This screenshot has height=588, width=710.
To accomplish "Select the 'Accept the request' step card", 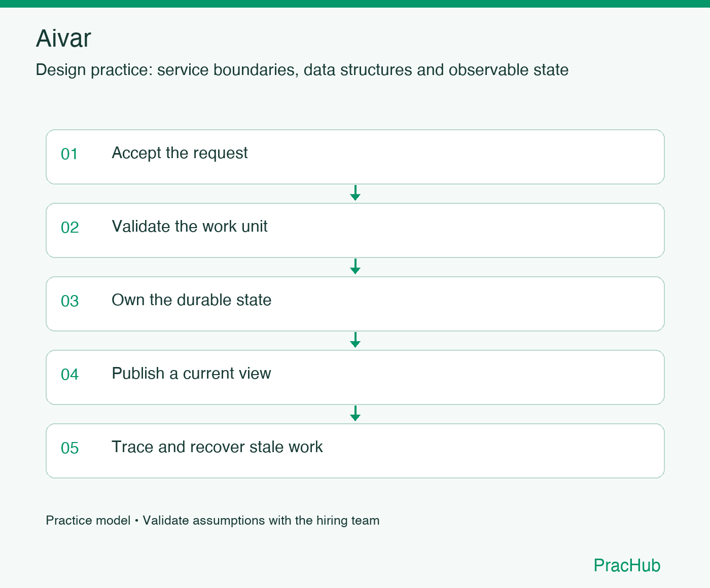I will (355, 157).
